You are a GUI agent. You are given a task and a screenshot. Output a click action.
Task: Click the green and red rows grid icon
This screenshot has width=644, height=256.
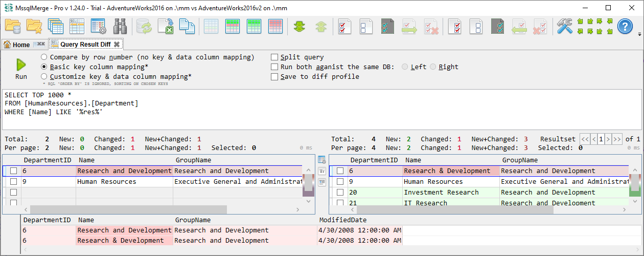(233, 26)
